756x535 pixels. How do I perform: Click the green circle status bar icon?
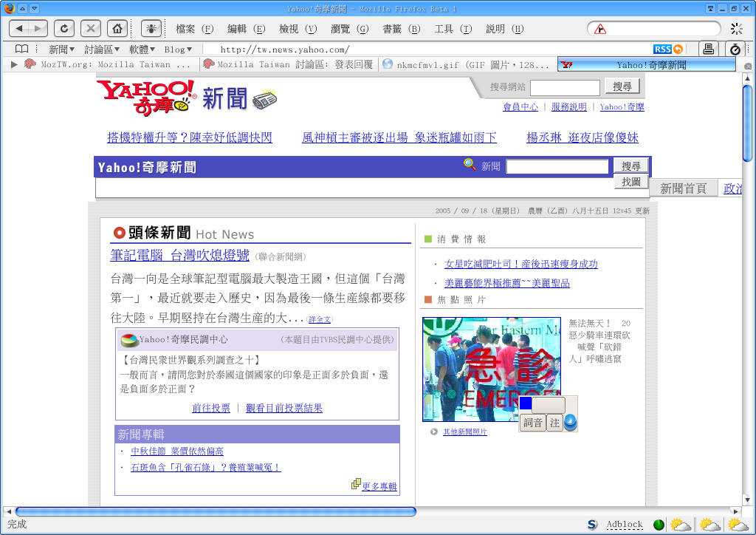[659, 525]
